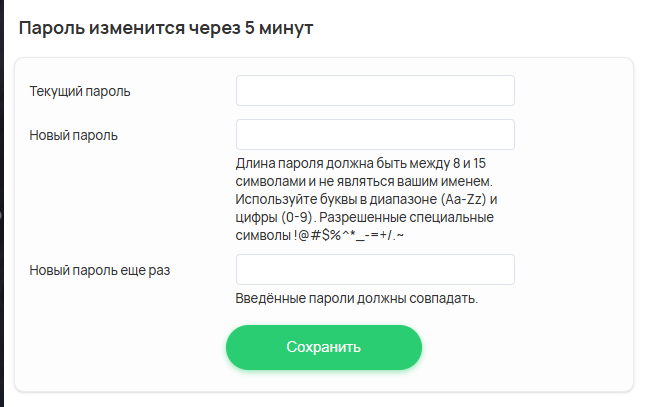Screen dimensions: 664x407
Task: Click the Введённые пароли должны совпадать hint
Action: click(357, 299)
